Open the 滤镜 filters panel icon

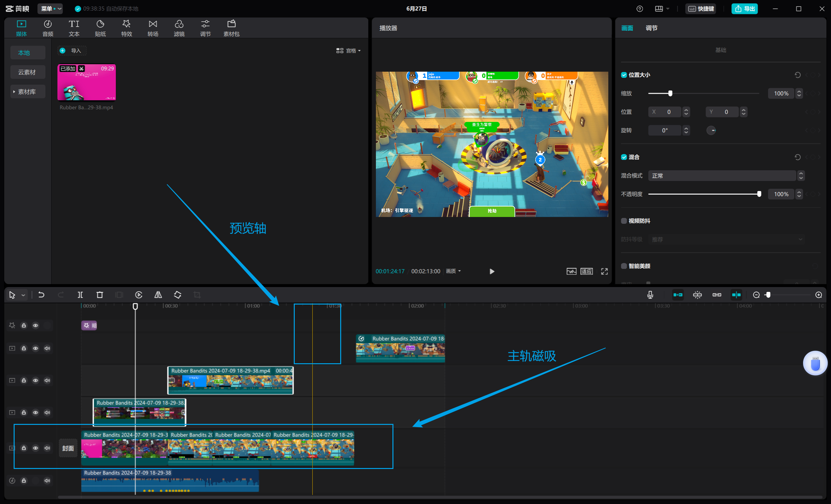tap(179, 28)
